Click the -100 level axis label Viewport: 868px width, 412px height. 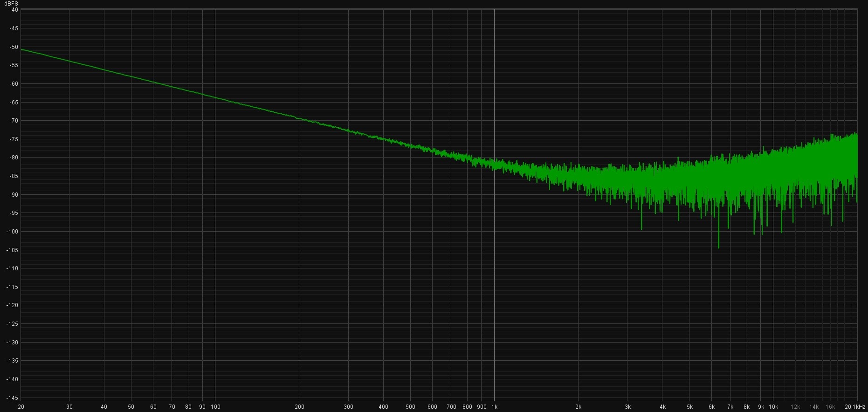tap(12, 232)
